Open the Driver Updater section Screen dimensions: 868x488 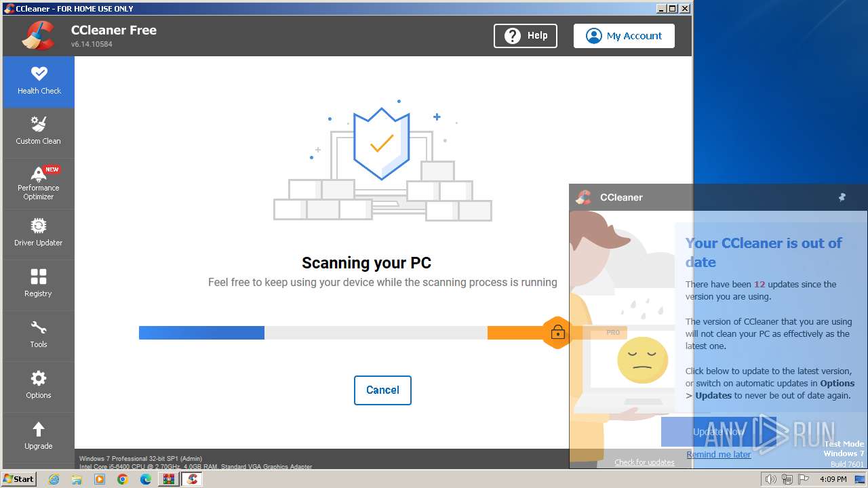pyautogui.click(x=39, y=235)
